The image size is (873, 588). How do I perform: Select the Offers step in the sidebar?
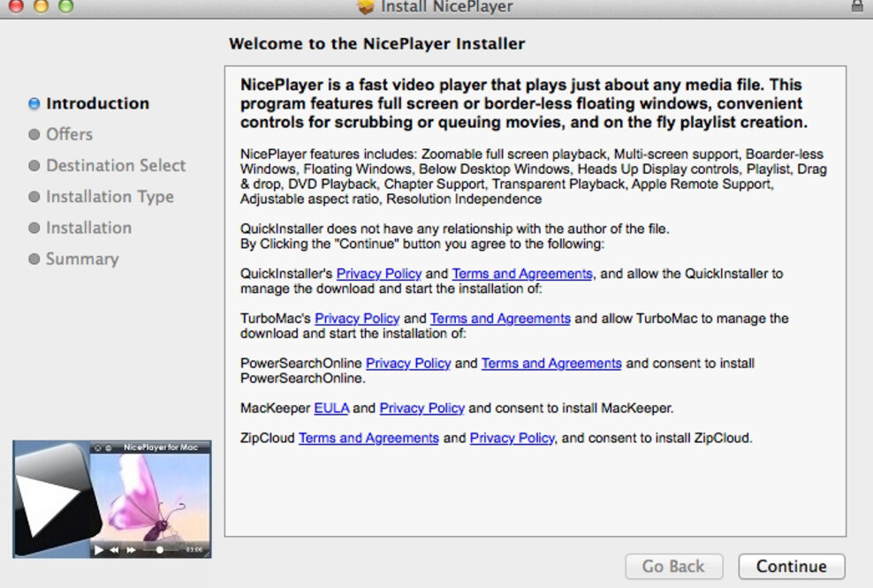(x=69, y=134)
